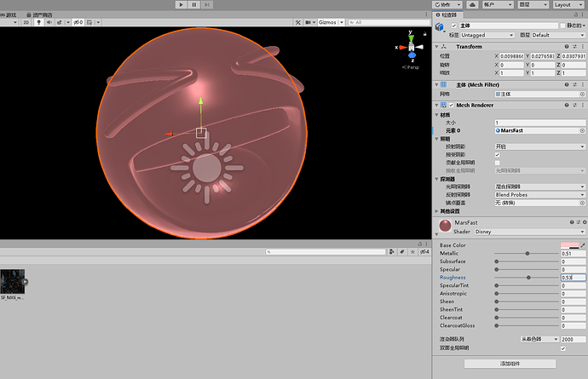Open cloud services with the cloud icon
This screenshot has height=379, width=588.
472,4
